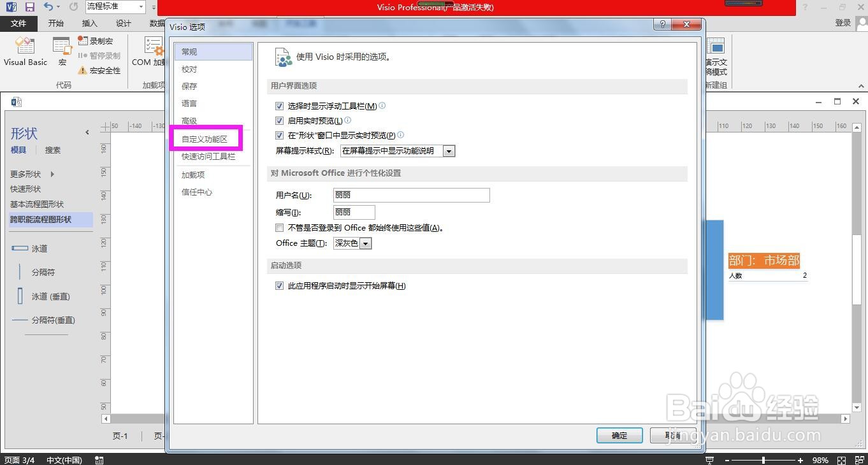
Task: Toggle 启用实时预览 checkbox
Action: [279, 120]
